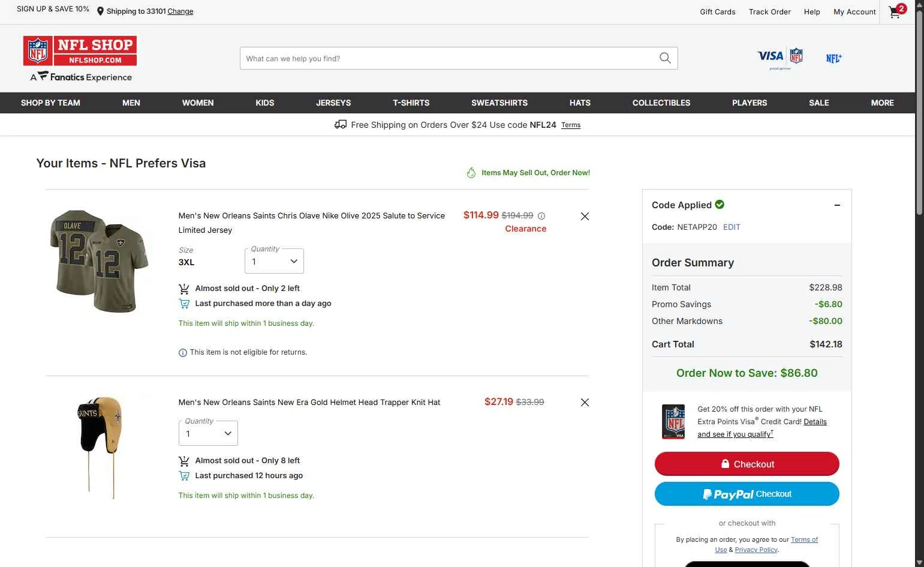Click the hat's last purchased cart icon
The width and height of the screenshot is (924, 567).
pyautogui.click(x=184, y=476)
